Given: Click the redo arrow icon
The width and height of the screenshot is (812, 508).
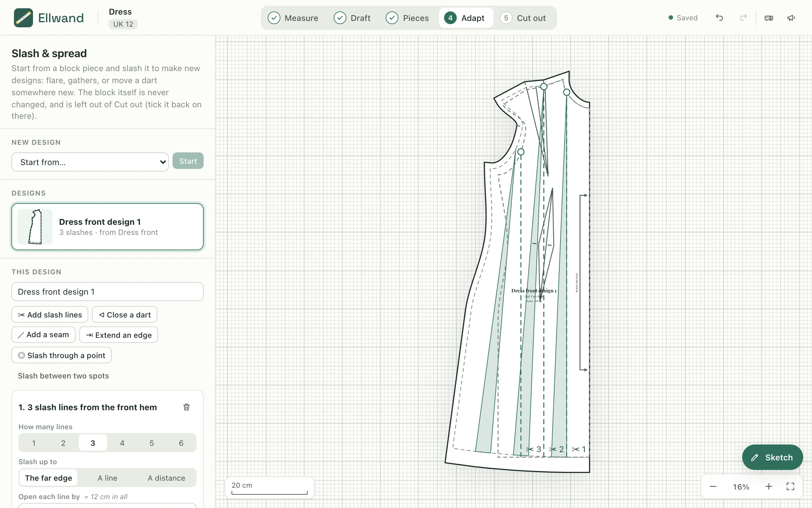Looking at the screenshot, I should 743,18.
